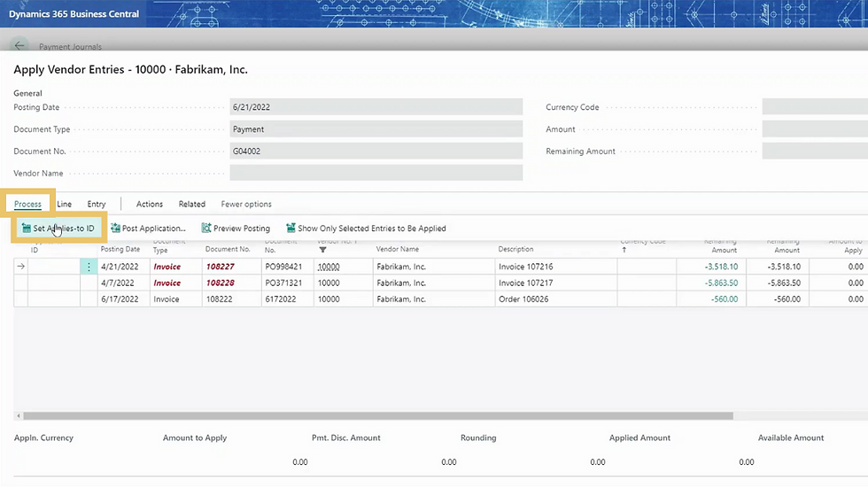This screenshot has height=488, width=868.
Task: Open the Payment Journals breadcrumb
Action: point(70,47)
